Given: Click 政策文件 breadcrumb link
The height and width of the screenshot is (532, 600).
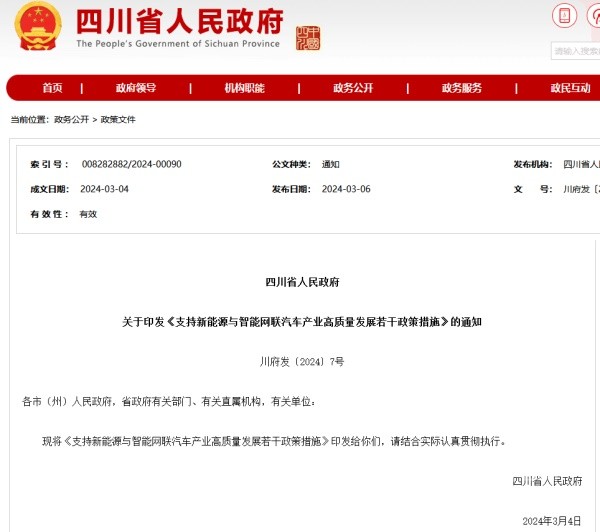Looking at the screenshot, I should pos(118,119).
